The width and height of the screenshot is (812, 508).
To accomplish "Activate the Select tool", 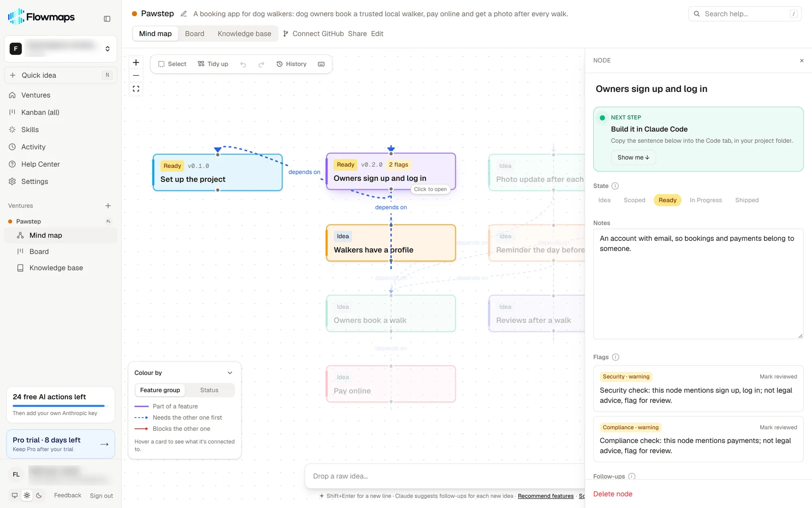I will coord(173,64).
